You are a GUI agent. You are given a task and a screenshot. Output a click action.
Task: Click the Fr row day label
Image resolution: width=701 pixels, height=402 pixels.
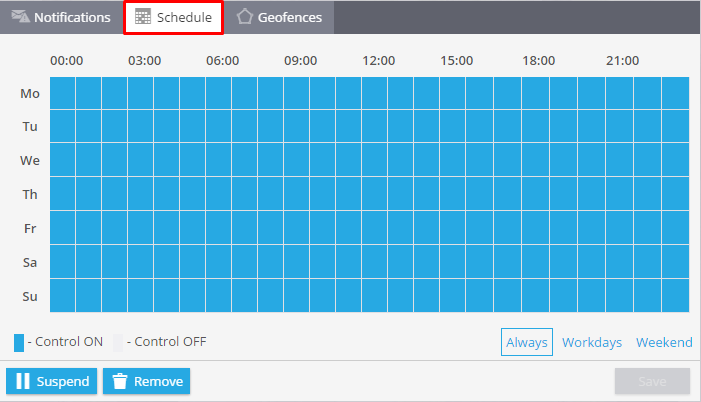[x=30, y=228]
